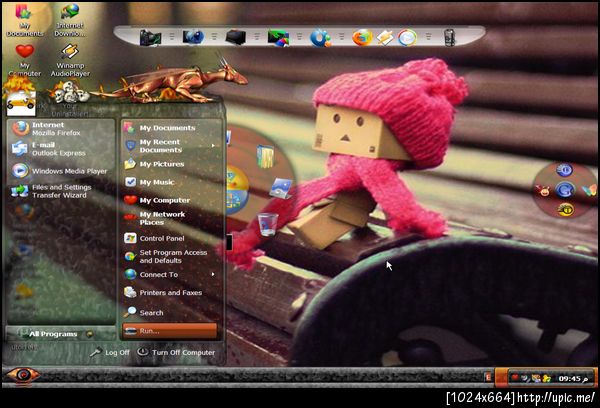Click the black phone icon at dock end
Image resolution: width=600 pixels, height=408 pixels.
click(x=450, y=38)
